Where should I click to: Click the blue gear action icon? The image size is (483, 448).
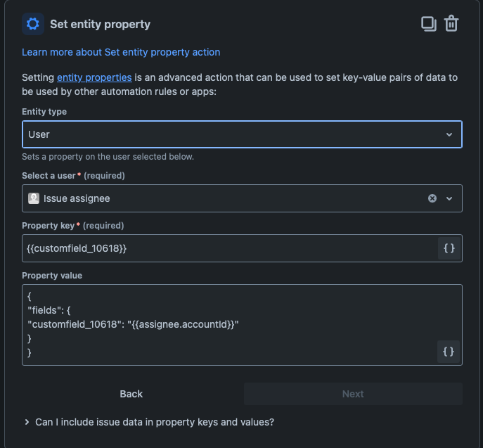tap(33, 24)
